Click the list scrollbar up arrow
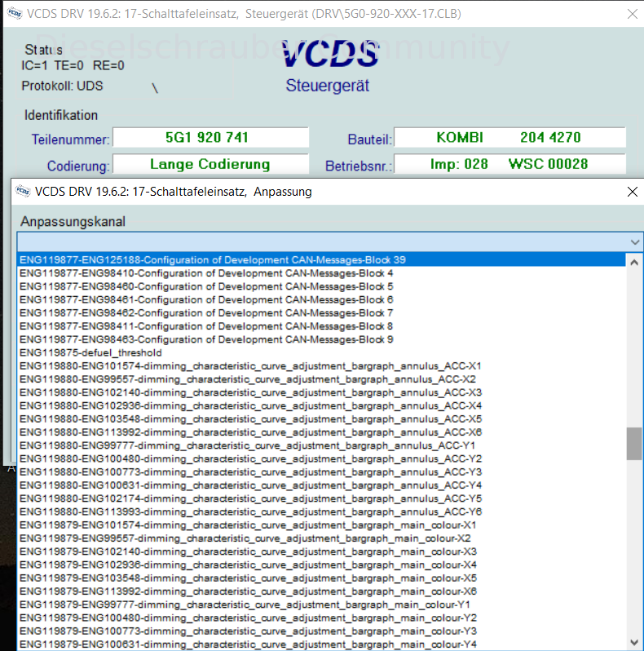 tap(634, 263)
